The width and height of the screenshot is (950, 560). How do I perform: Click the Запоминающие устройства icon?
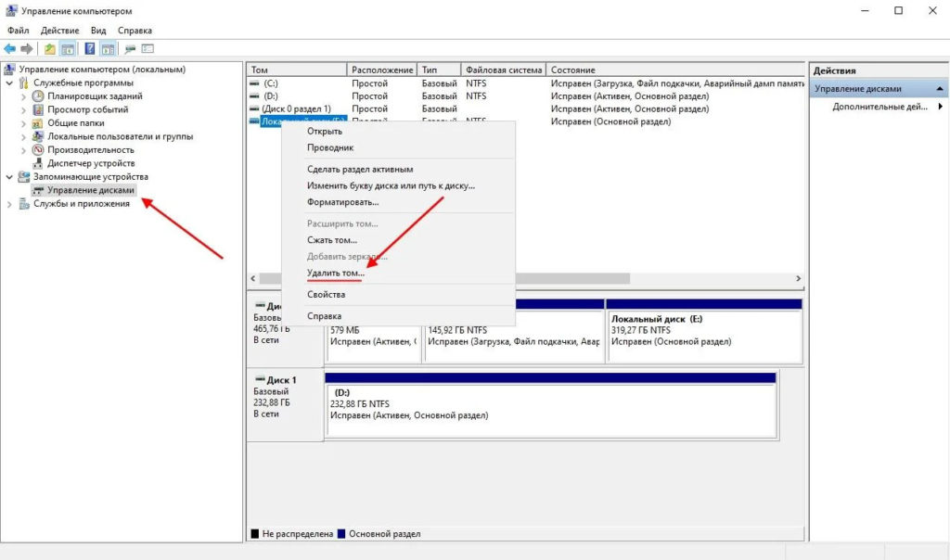[23, 177]
